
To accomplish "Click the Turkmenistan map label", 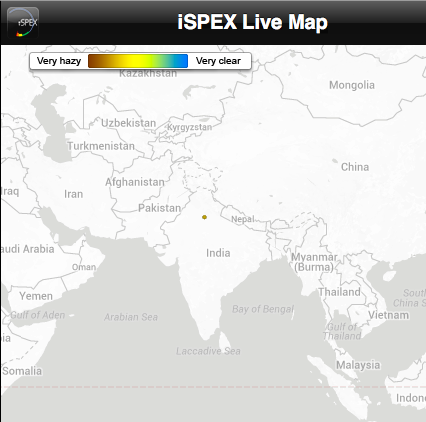I will click(101, 146).
